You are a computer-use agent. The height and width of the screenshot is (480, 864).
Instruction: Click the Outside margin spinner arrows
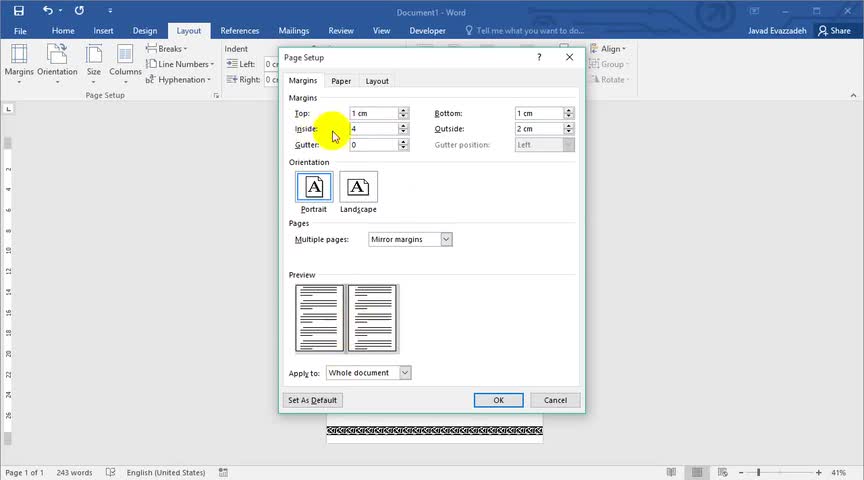569,128
